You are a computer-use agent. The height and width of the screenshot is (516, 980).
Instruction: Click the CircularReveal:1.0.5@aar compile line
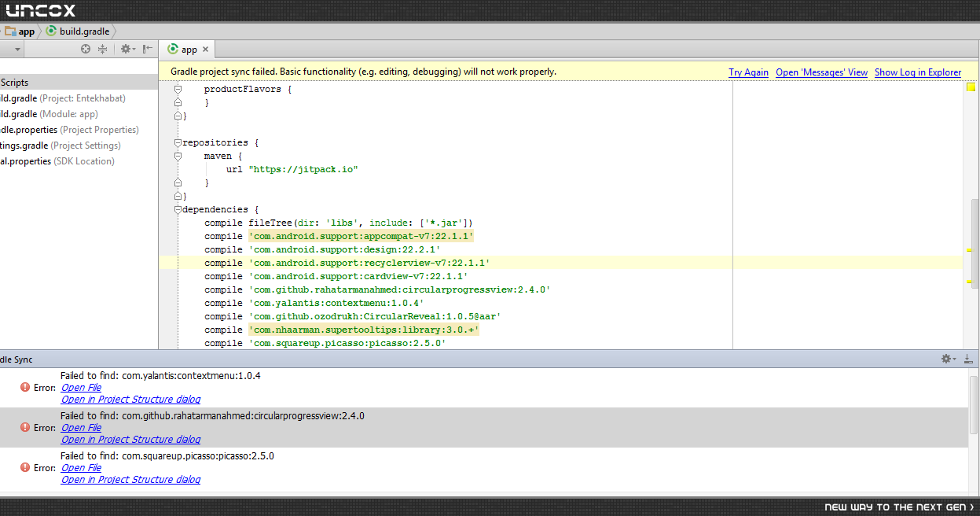(353, 316)
